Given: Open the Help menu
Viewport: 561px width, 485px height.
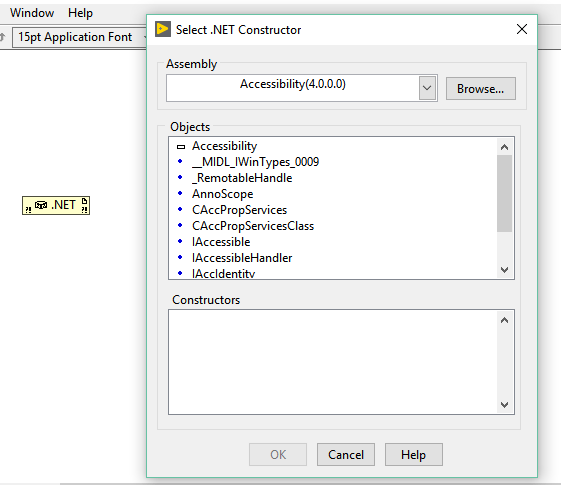Looking at the screenshot, I should click(x=81, y=13).
